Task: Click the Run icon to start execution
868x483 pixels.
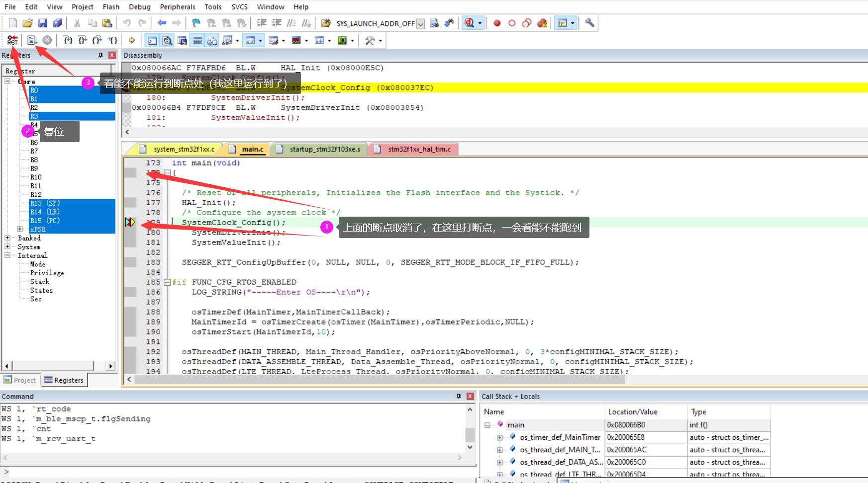Action: click(x=32, y=40)
